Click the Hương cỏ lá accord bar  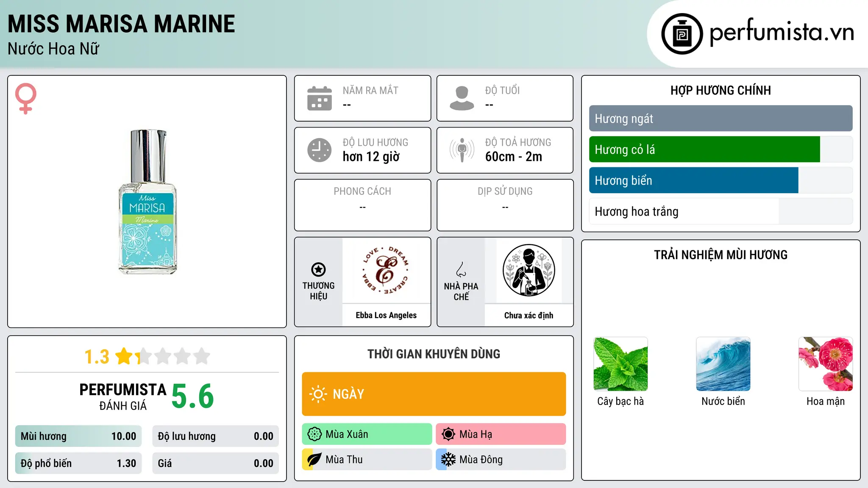(x=721, y=150)
